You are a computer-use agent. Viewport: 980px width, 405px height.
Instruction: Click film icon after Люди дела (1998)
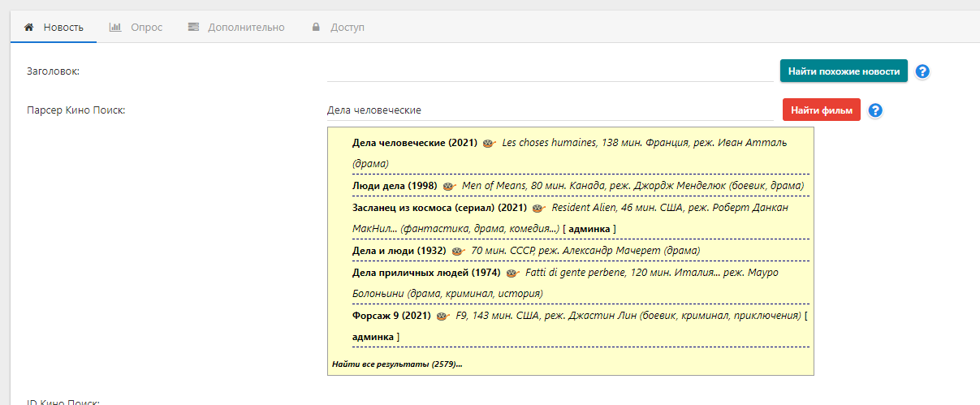point(449,187)
